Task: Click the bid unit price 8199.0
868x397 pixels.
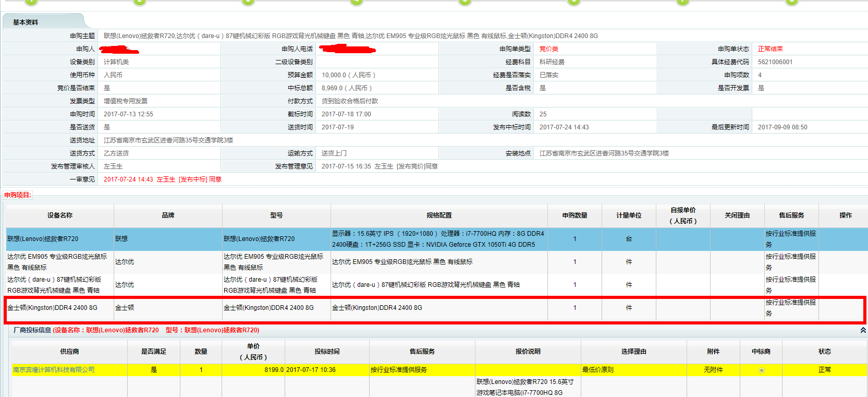Action: click(274, 370)
